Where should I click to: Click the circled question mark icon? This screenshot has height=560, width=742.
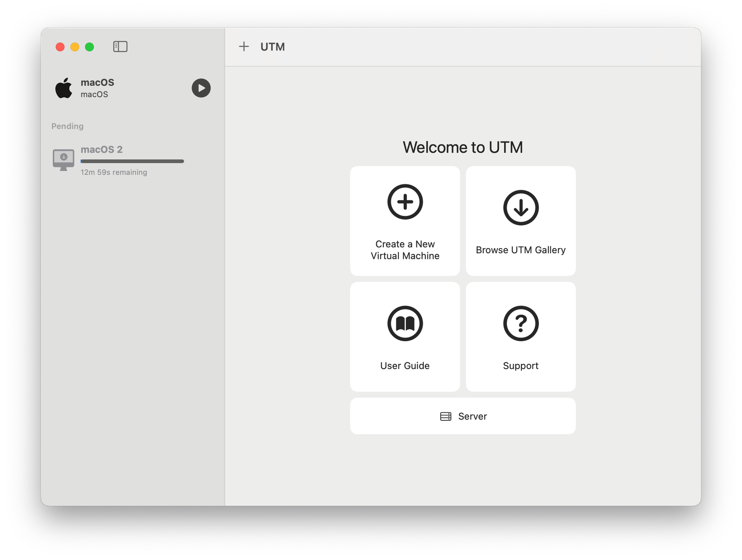click(521, 323)
